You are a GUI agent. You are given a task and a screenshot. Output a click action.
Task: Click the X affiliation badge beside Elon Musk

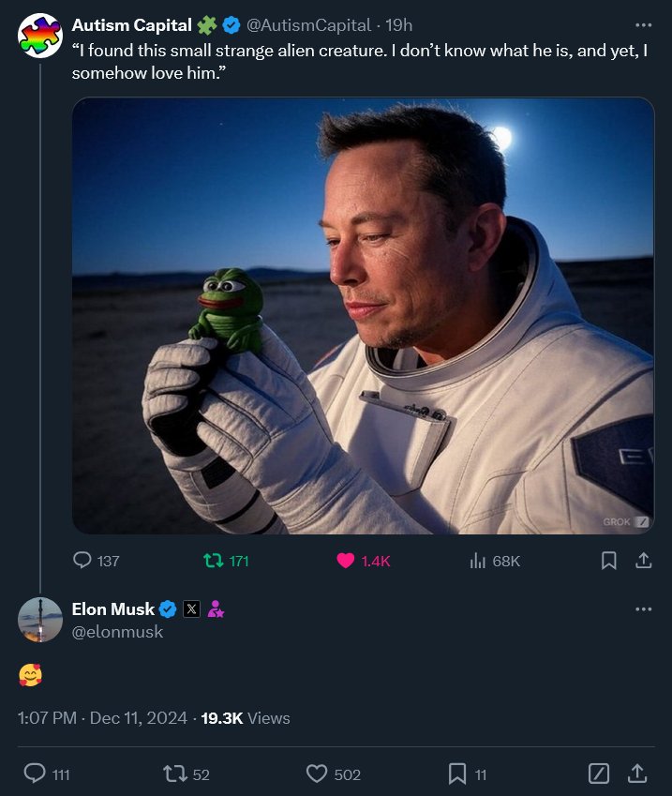point(191,608)
